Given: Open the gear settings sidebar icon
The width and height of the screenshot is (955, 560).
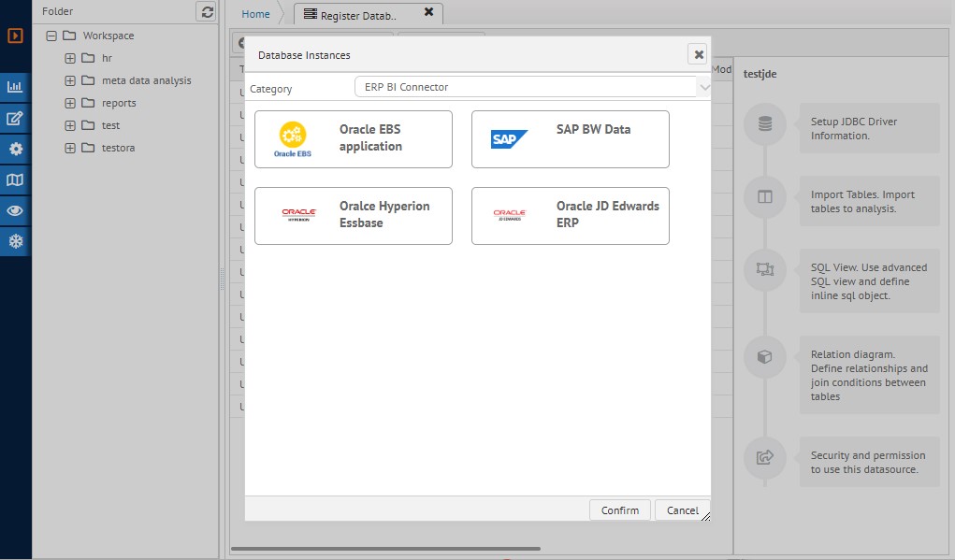Looking at the screenshot, I should (15, 149).
